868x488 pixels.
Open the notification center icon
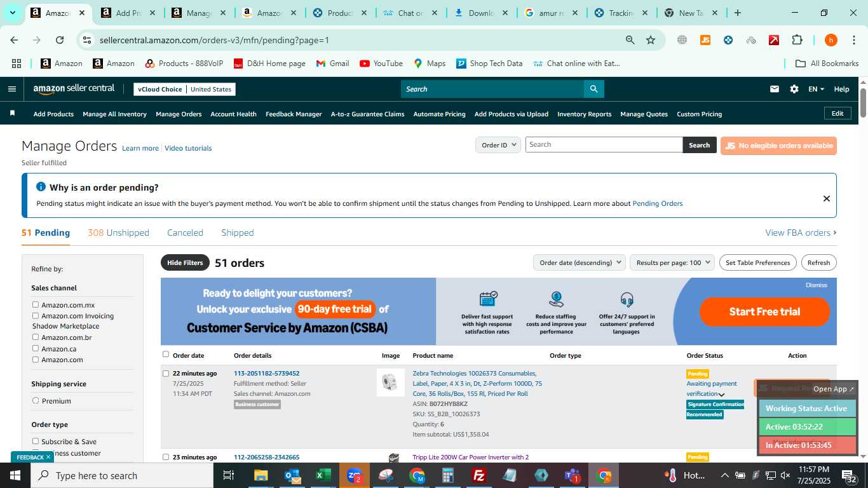coord(850,475)
